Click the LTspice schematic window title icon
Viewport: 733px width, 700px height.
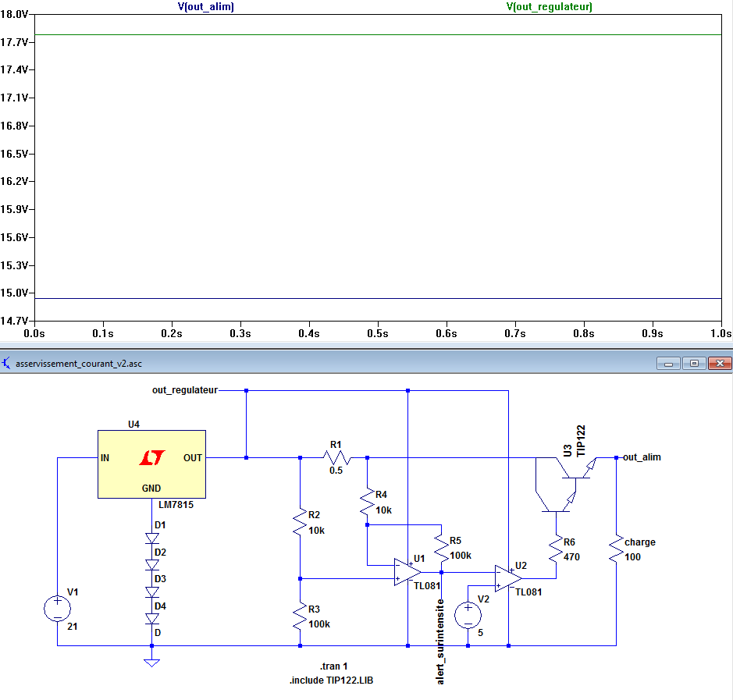pos(6,363)
